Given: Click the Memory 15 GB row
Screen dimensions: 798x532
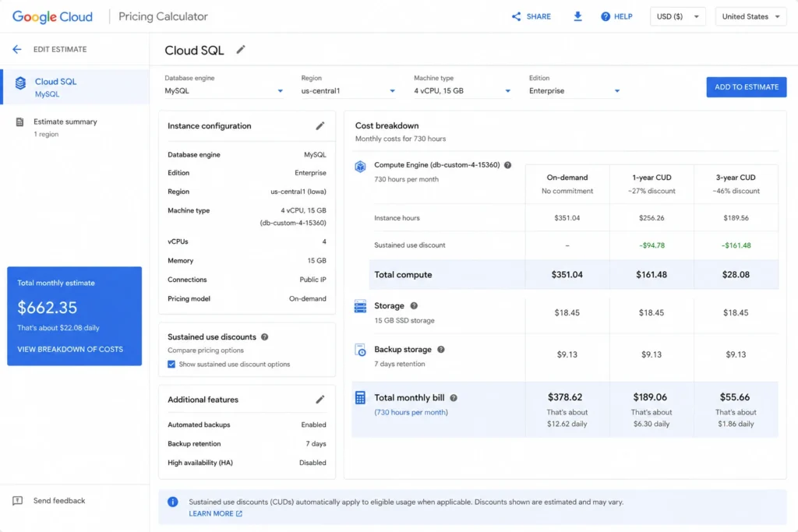Looking at the screenshot, I should [247, 260].
